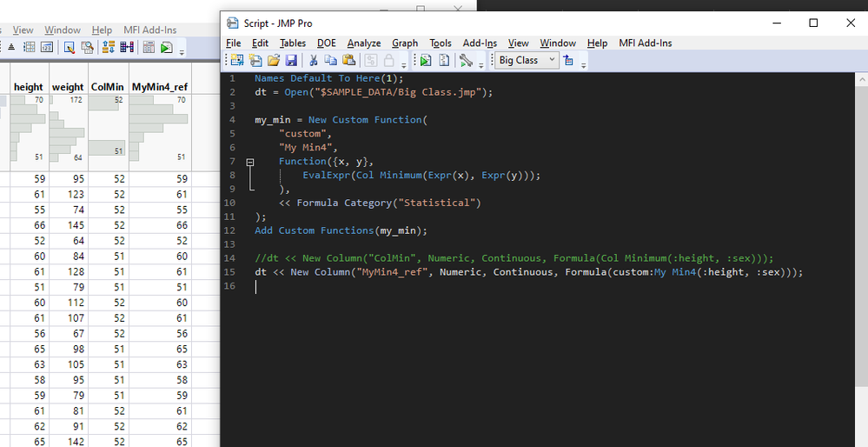
Task: Open View menu in Script window
Action: [x=518, y=43]
